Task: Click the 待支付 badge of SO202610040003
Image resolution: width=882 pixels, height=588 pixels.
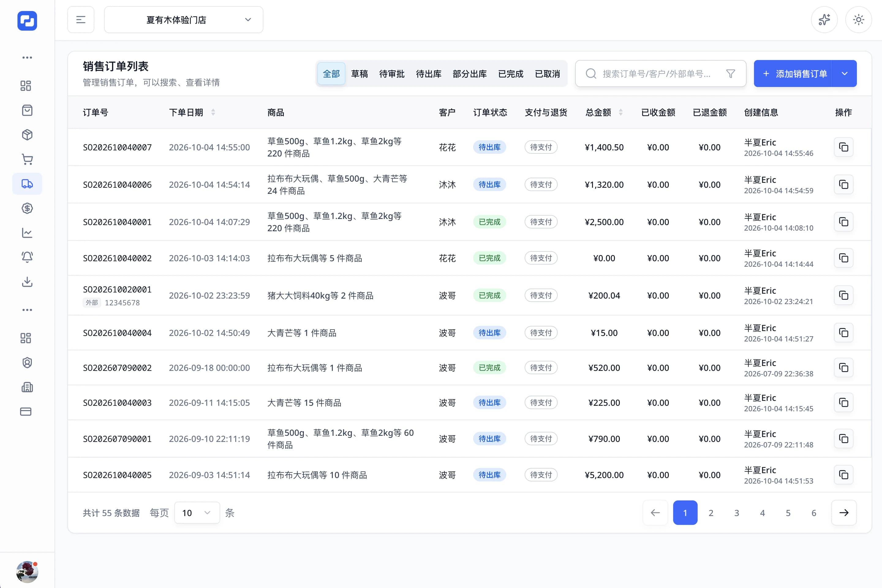Action: pos(541,402)
